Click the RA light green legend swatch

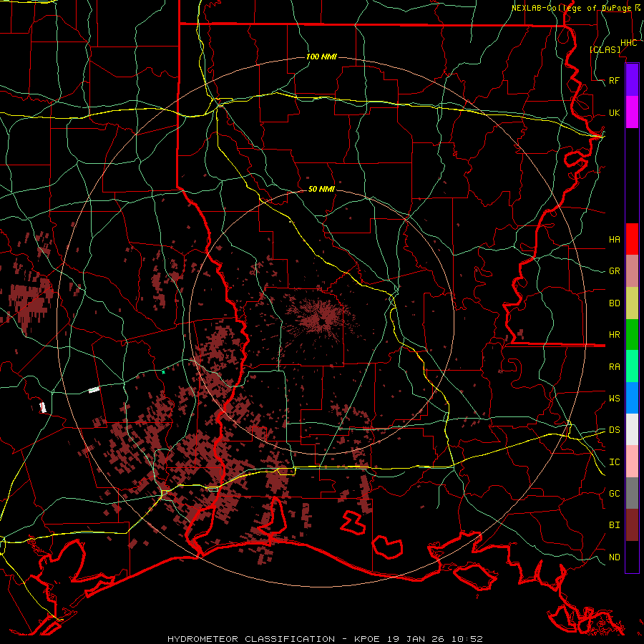point(632,366)
